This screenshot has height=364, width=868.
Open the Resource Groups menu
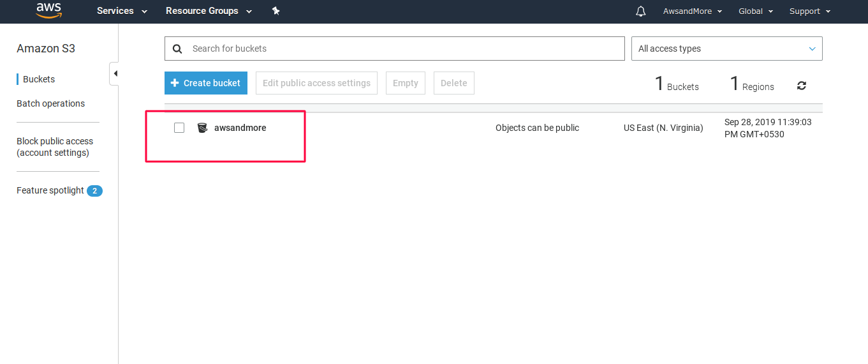[x=209, y=11]
